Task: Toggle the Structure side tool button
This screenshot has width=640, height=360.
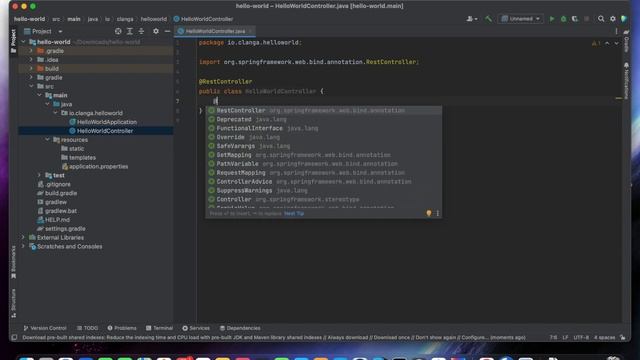Action: (x=13, y=303)
